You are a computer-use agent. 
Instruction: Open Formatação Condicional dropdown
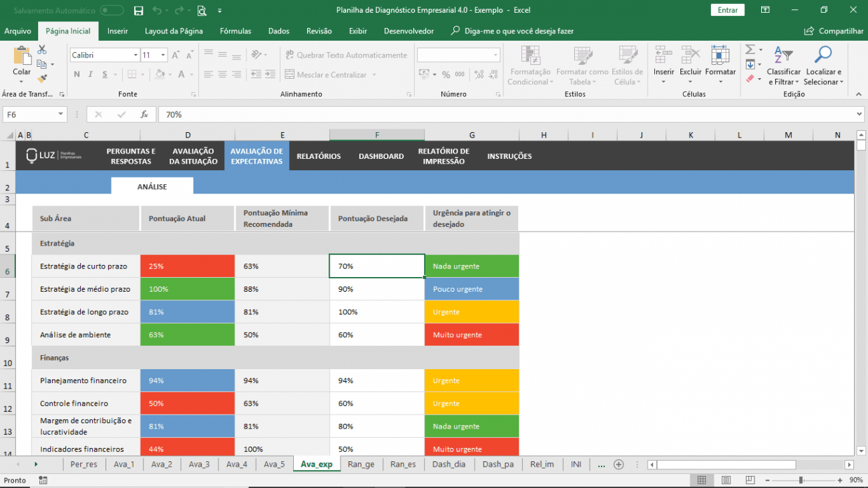[529, 65]
